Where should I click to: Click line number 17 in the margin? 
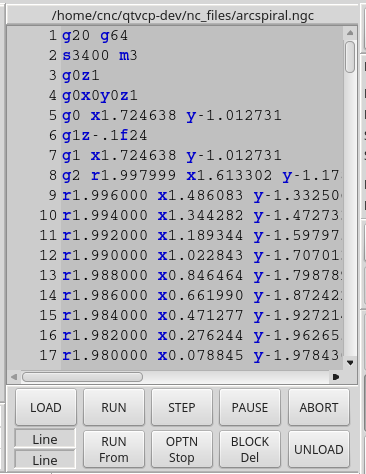(x=48, y=355)
